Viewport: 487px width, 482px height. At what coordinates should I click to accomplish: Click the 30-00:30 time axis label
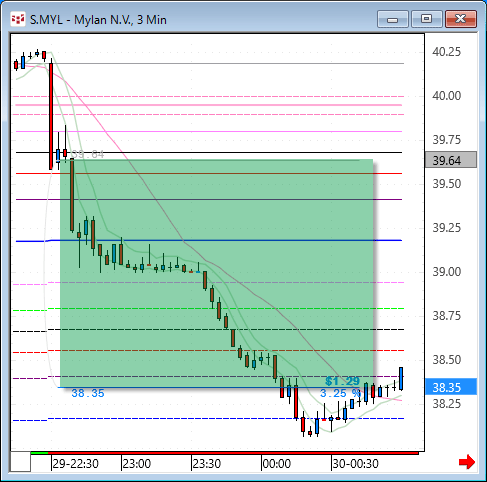356,464
